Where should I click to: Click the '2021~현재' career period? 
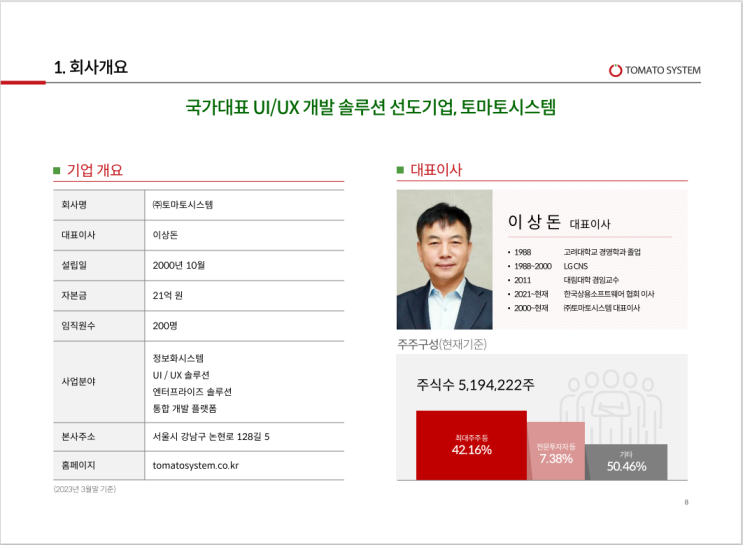531,294
